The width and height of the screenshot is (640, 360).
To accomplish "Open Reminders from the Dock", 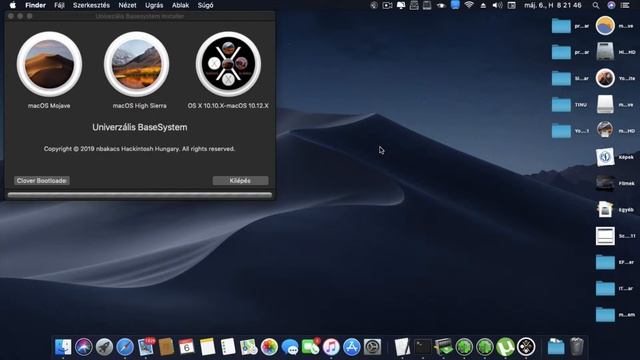I will click(228, 347).
